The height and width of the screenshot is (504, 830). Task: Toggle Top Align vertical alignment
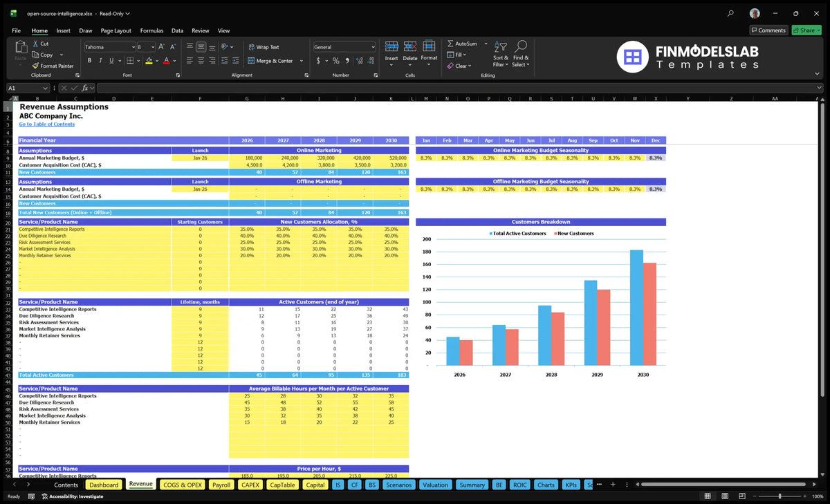190,47
